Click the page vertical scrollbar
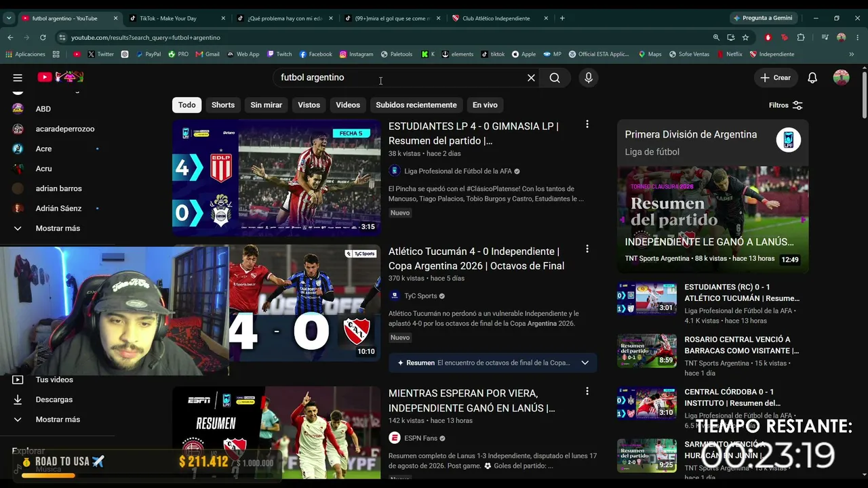 [x=864, y=95]
